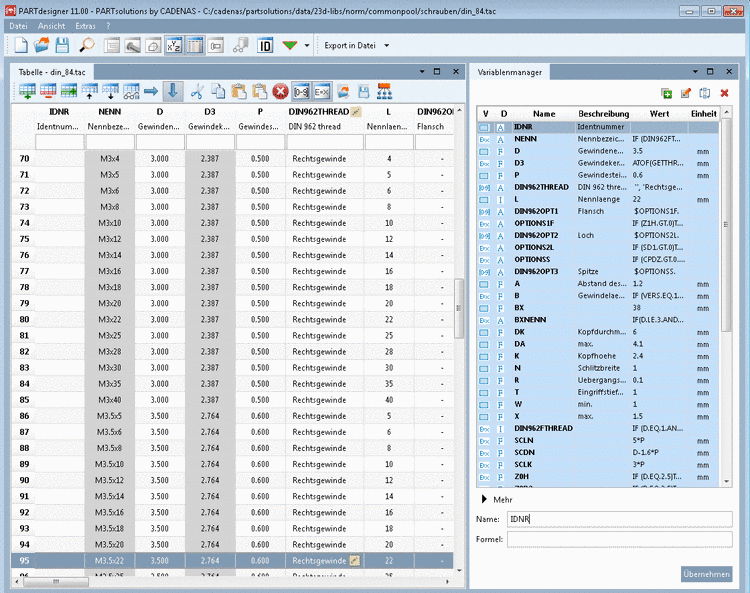Open the Extras menu
Screen dimensions: 750x593
coord(86,24)
